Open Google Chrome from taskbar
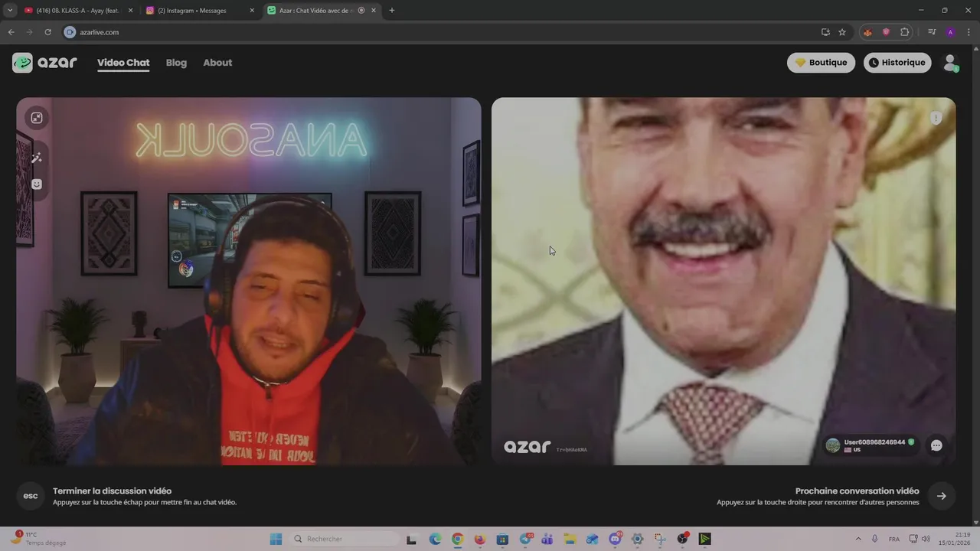The width and height of the screenshot is (980, 551). tap(457, 539)
